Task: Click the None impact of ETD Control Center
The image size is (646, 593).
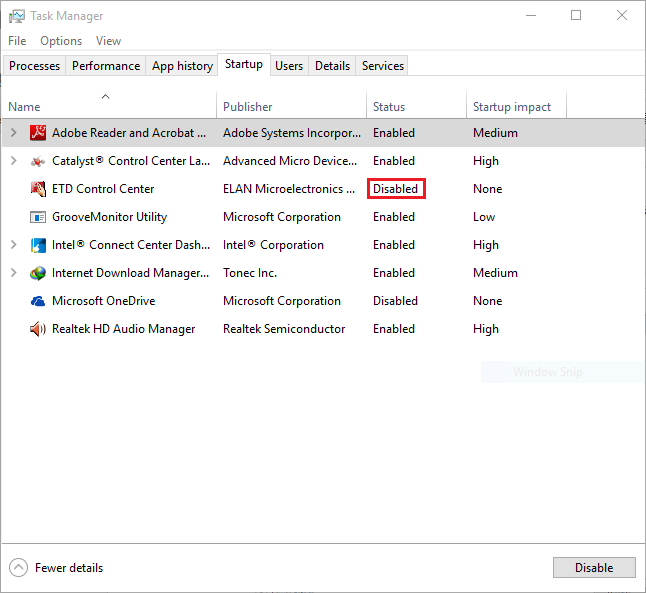Action: (487, 189)
